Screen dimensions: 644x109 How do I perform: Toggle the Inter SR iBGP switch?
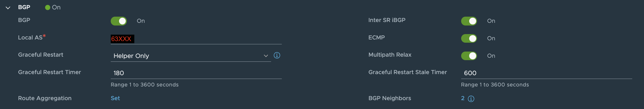[469, 21]
